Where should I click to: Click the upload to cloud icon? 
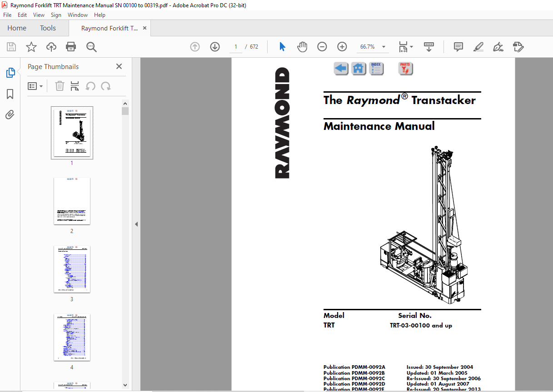tap(51, 47)
